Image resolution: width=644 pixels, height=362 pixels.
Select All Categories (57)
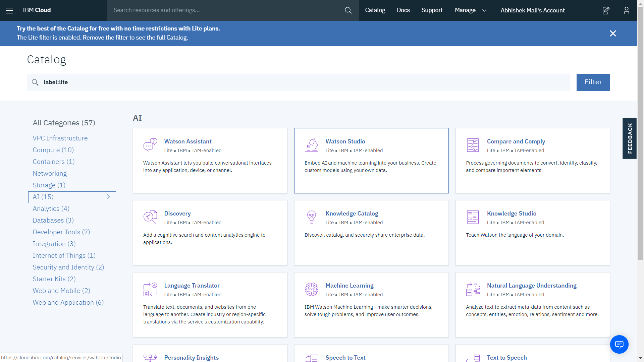coord(64,123)
